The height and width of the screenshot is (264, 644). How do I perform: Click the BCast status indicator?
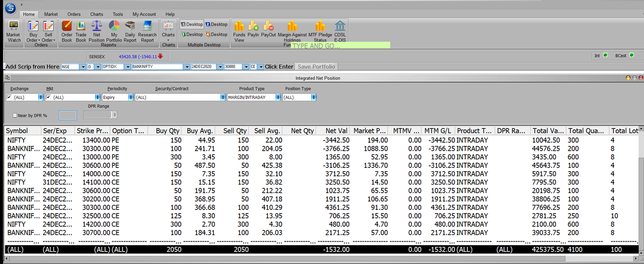(632, 55)
